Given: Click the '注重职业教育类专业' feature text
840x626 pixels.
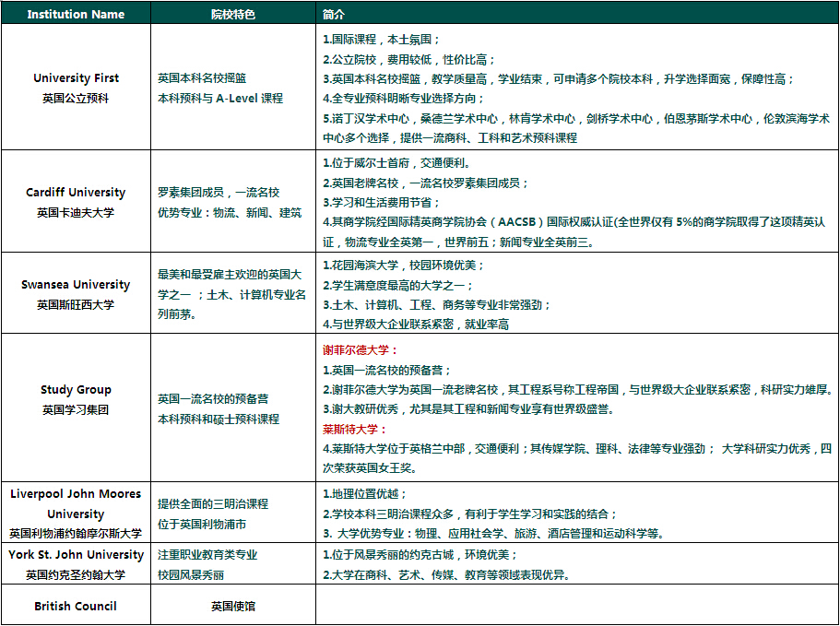Looking at the screenshot, I should point(207,555).
